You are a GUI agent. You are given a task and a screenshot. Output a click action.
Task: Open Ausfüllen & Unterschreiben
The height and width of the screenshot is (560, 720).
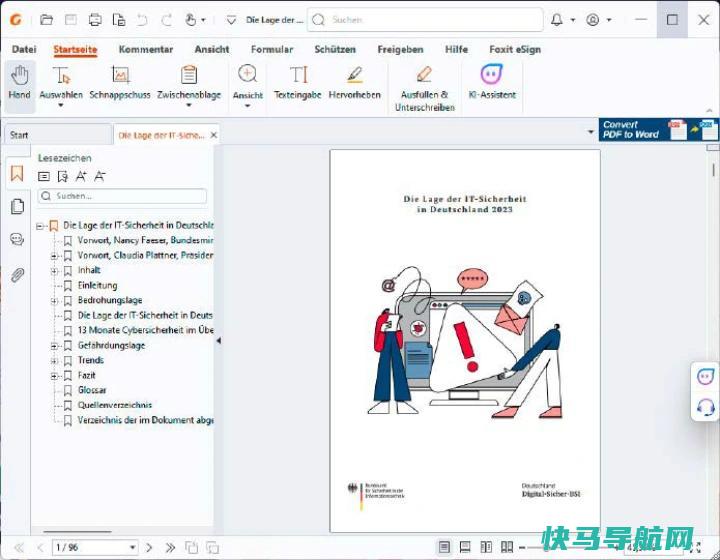coord(425,89)
